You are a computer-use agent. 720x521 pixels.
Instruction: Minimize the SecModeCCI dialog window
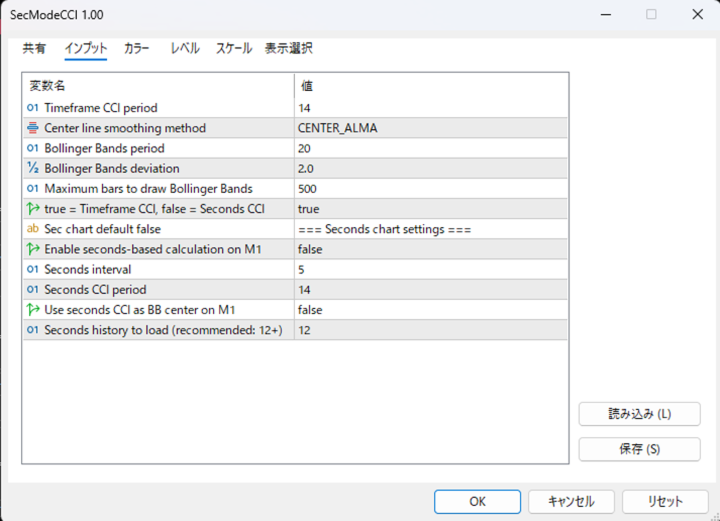click(x=606, y=15)
